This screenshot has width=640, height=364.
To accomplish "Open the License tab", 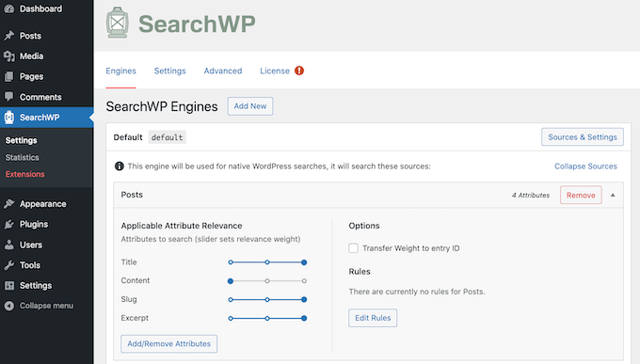I will (275, 71).
